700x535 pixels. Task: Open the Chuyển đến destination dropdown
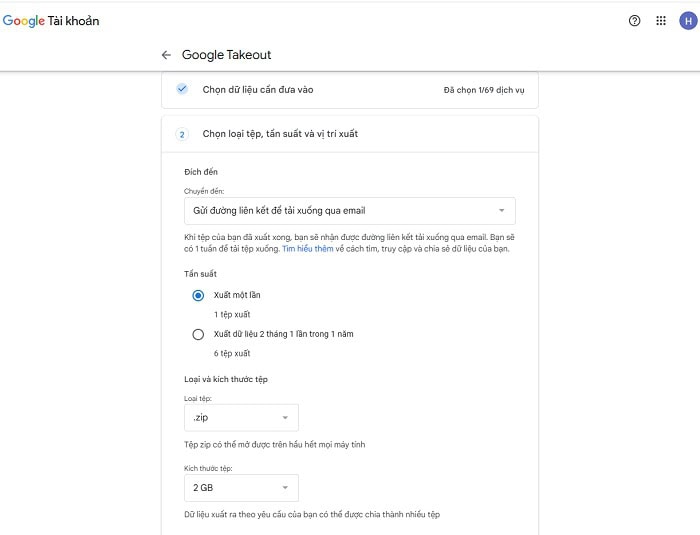pos(350,210)
